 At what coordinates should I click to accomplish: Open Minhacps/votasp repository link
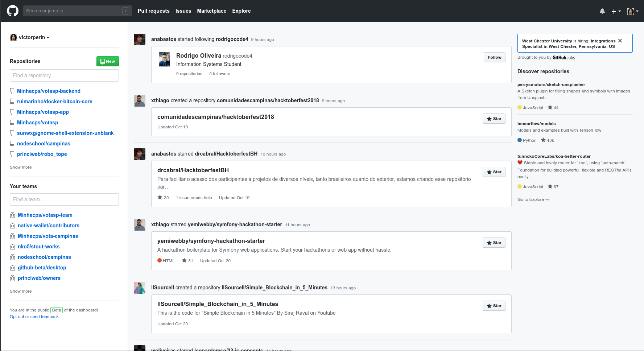37,123
